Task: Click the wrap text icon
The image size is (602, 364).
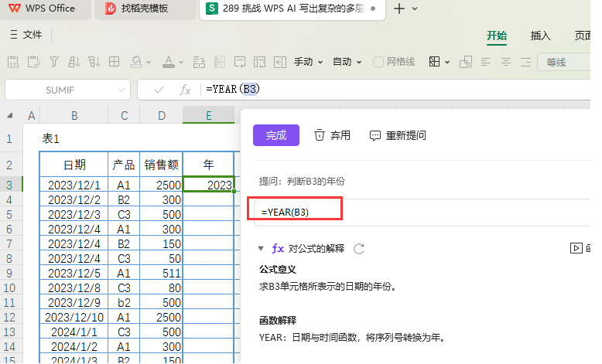Action: [240, 62]
